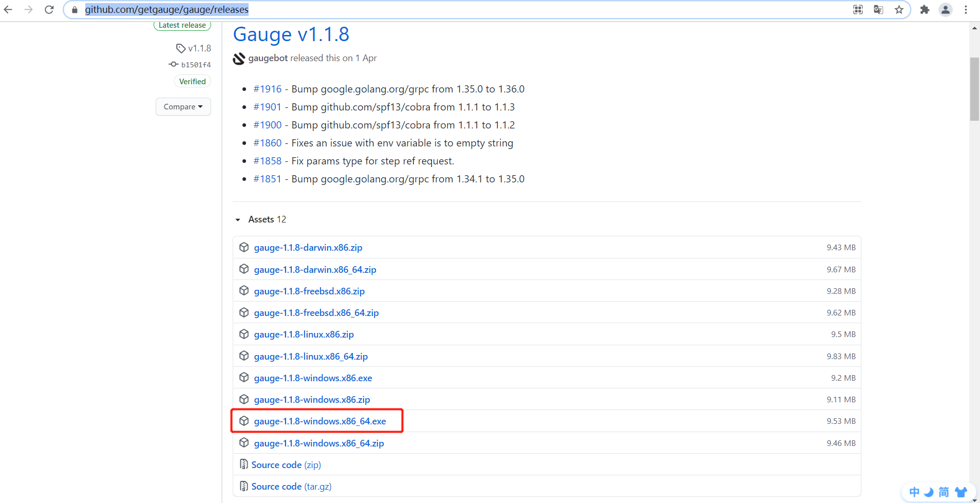Viewport: 980px width, 503px height.
Task: Open the Gauge v1.1.8 release title
Action: coord(291,34)
